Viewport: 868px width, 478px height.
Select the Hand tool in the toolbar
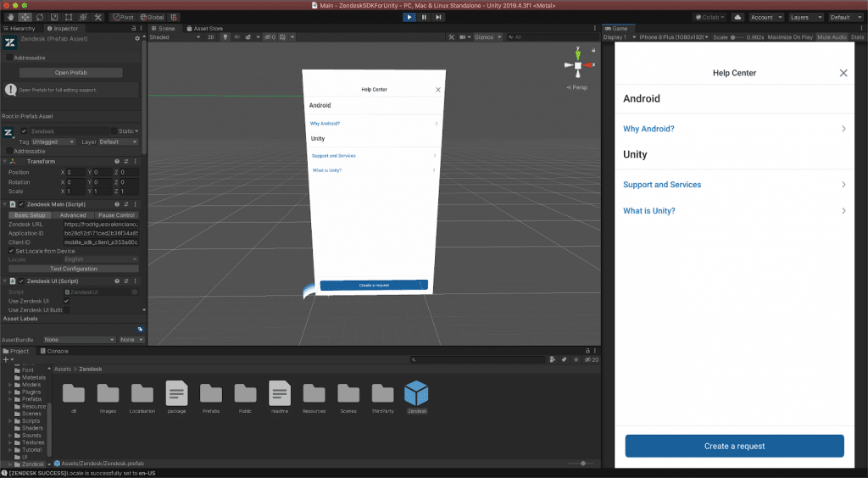pyautogui.click(x=9, y=17)
